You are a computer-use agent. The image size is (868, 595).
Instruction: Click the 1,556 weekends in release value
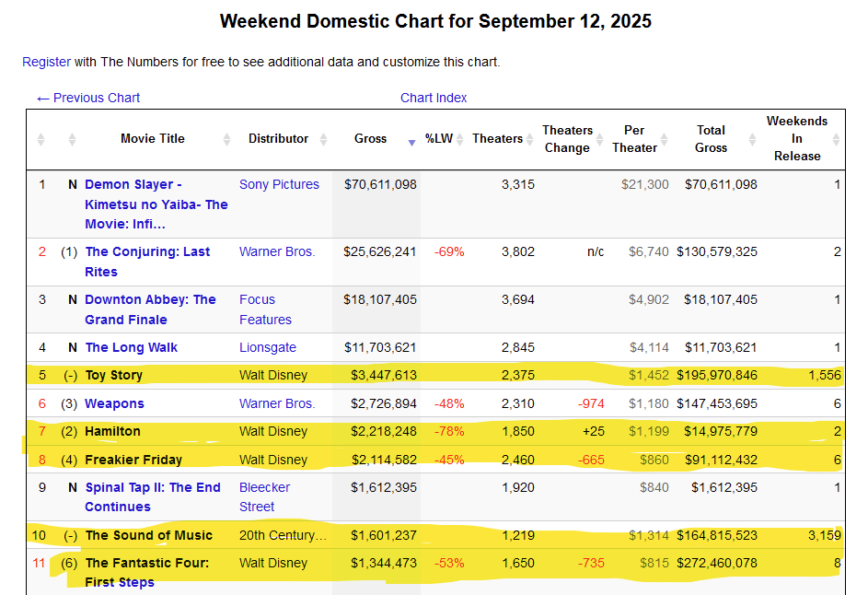click(x=825, y=376)
